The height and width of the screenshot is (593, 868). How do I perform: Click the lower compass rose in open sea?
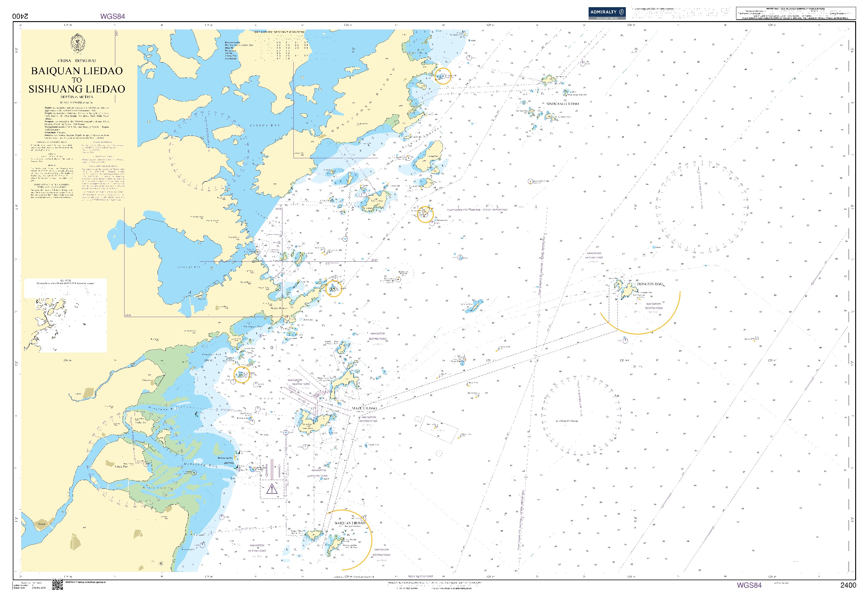(581, 415)
